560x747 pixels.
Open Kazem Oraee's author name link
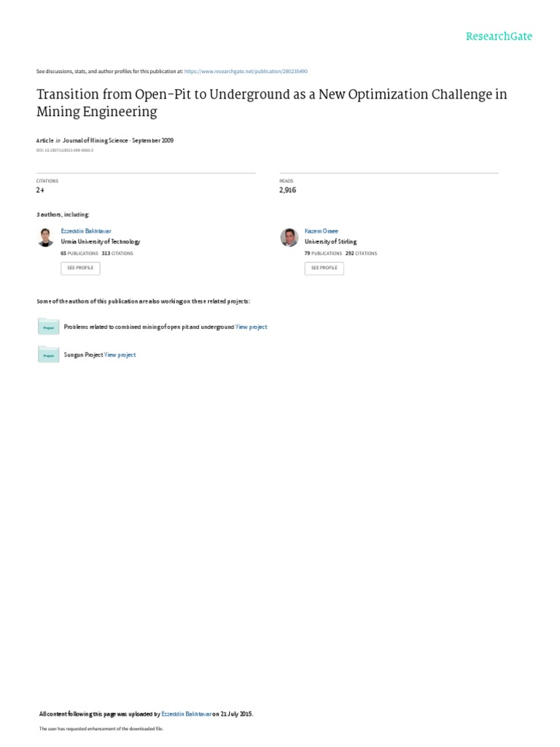(x=321, y=231)
